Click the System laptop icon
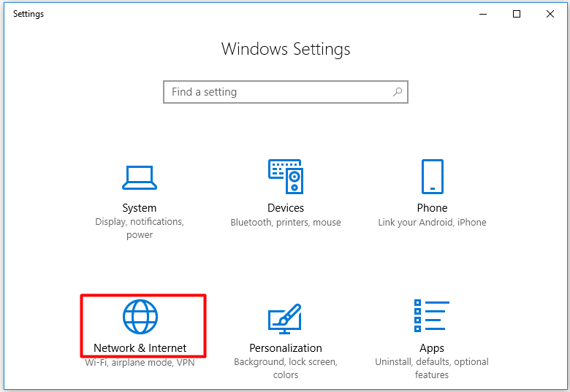This screenshot has width=570, height=392. click(140, 177)
